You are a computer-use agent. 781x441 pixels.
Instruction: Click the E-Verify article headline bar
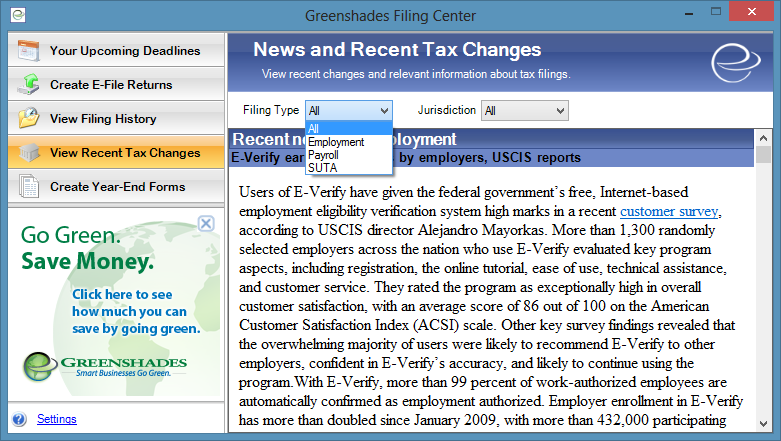491,157
